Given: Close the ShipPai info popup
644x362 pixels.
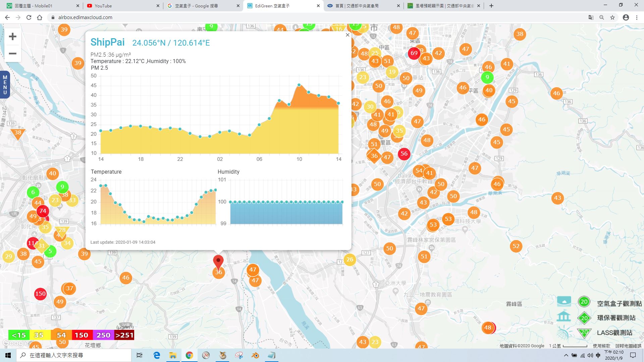Looking at the screenshot, I should point(347,35).
